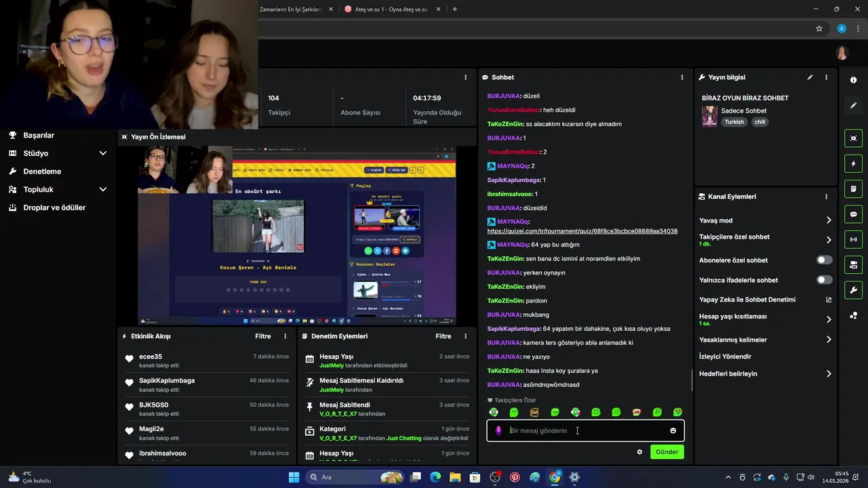The image size is (868, 488).
Task: Click the clip capture quick action icon
Action: click(x=853, y=138)
